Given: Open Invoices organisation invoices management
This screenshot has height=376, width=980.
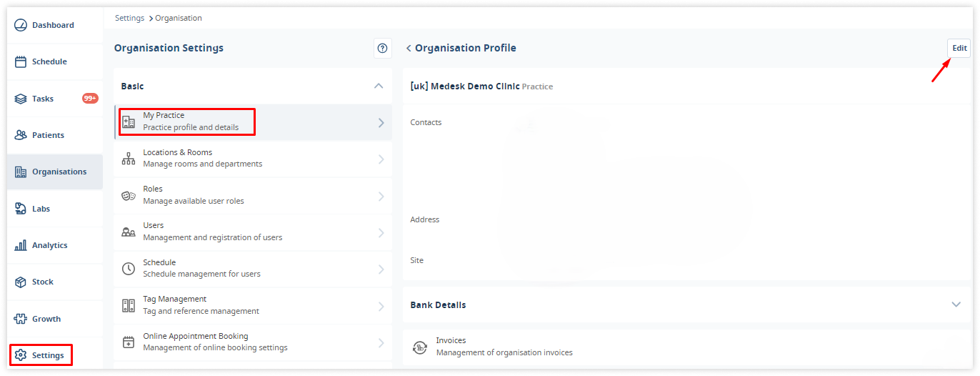Looking at the screenshot, I should click(x=687, y=347).
